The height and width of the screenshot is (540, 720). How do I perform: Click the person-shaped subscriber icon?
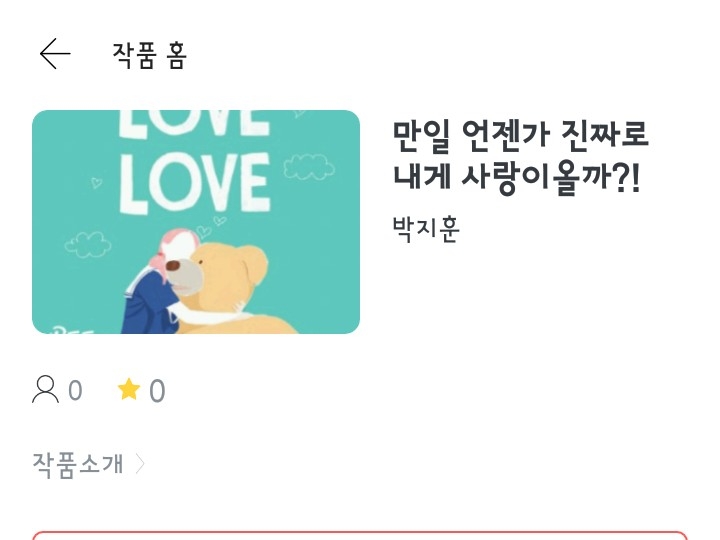(45, 390)
